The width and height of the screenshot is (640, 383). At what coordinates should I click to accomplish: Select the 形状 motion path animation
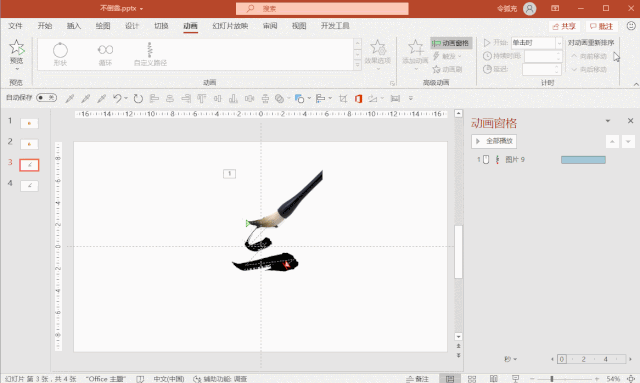pyautogui.click(x=60, y=54)
